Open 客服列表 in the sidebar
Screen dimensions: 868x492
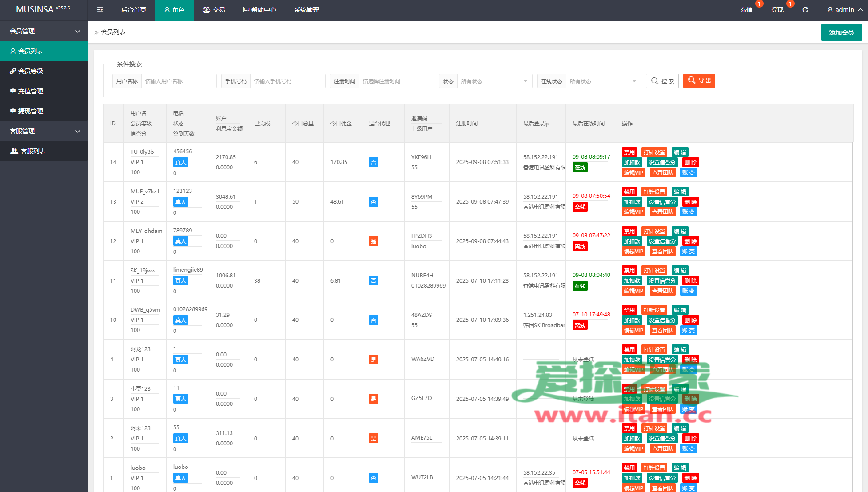33,151
